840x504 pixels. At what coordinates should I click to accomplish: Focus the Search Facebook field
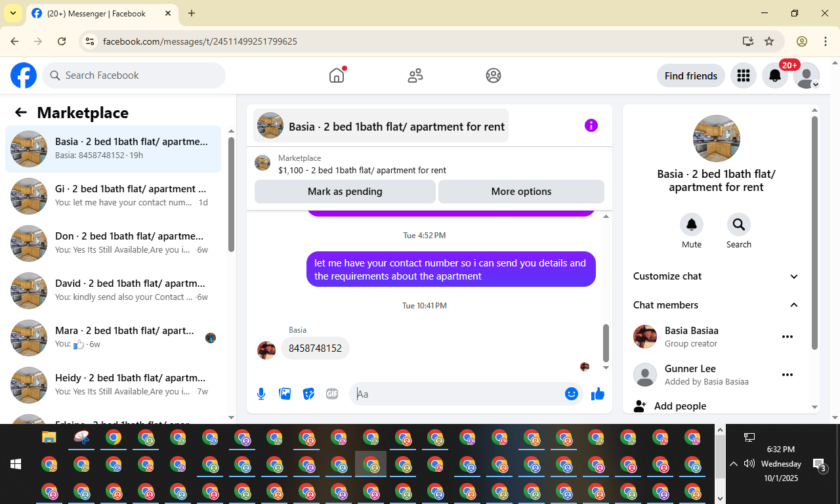135,75
